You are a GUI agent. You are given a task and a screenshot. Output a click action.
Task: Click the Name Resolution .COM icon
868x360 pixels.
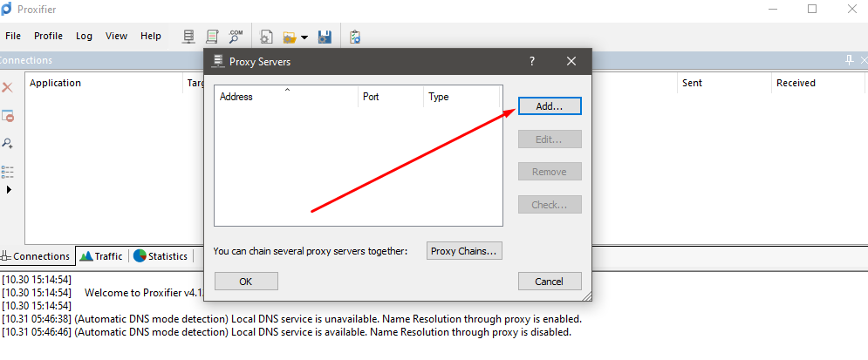(x=236, y=37)
